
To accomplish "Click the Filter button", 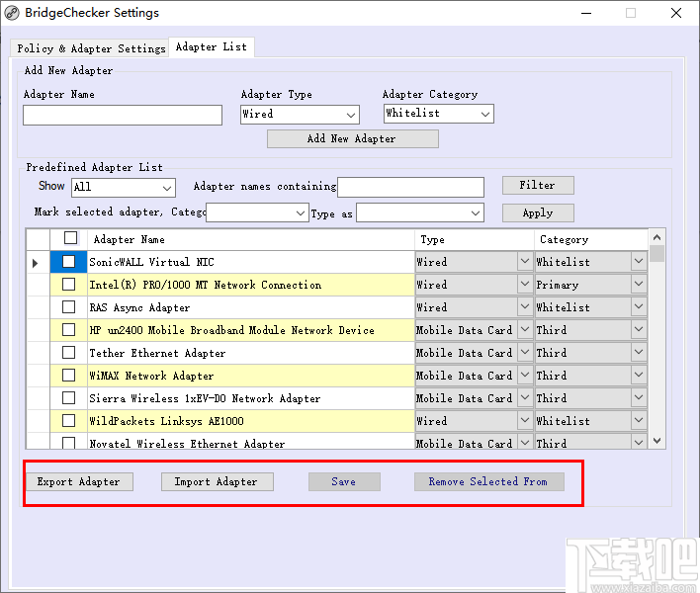I will [x=538, y=185].
